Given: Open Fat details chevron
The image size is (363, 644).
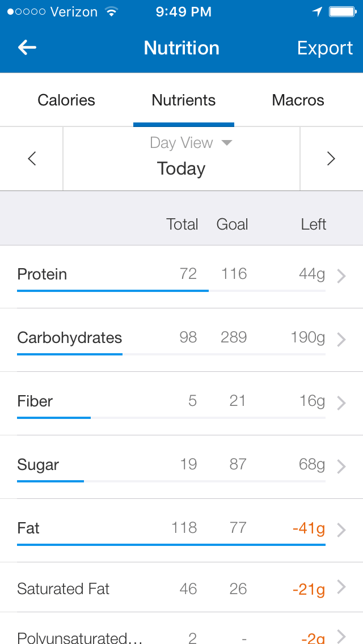Looking at the screenshot, I should pos(341,530).
